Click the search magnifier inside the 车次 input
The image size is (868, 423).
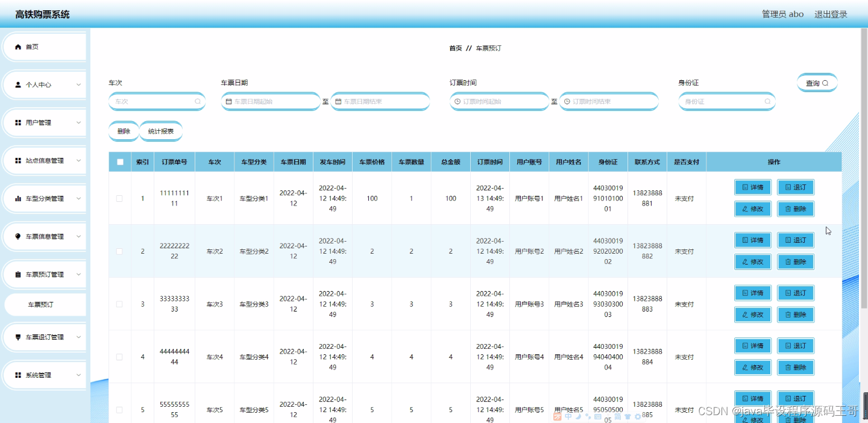[x=198, y=101]
